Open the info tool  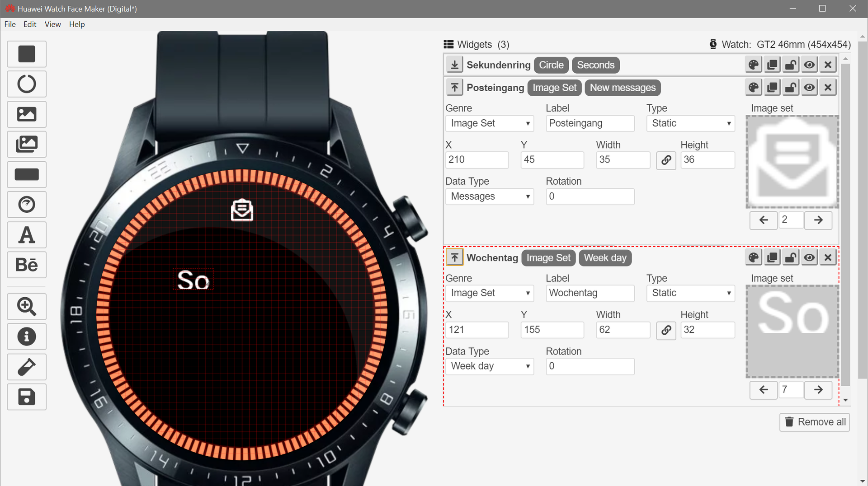(27, 336)
